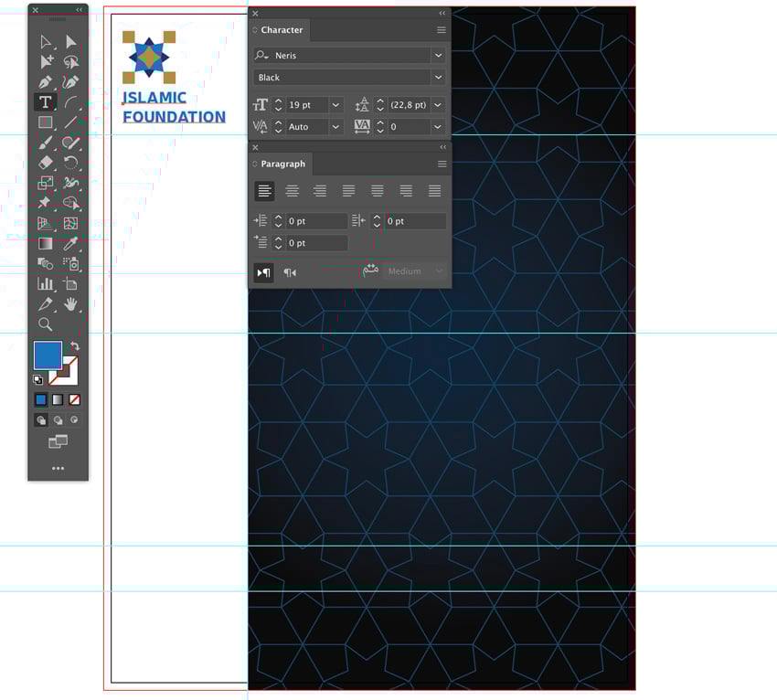Viewport: 777px width, 700px height.
Task: Apply solid Color mode button
Action: tap(41, 399)
